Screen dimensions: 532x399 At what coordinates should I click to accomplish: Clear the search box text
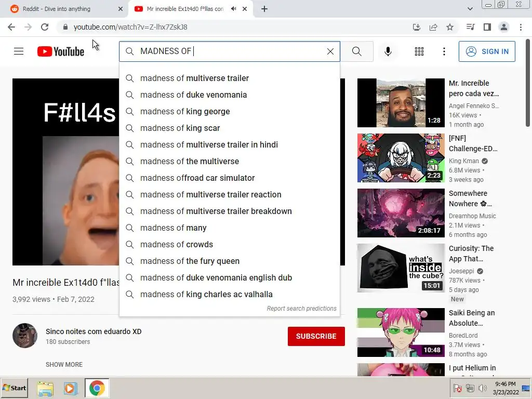pyautogui.click(x=330, y=51)
